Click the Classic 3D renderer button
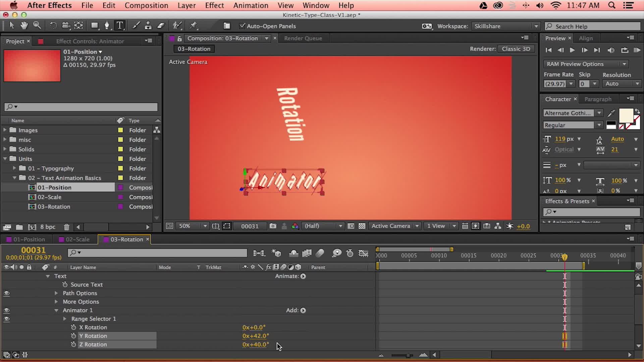The image size is (644, 362). (516, 49)
